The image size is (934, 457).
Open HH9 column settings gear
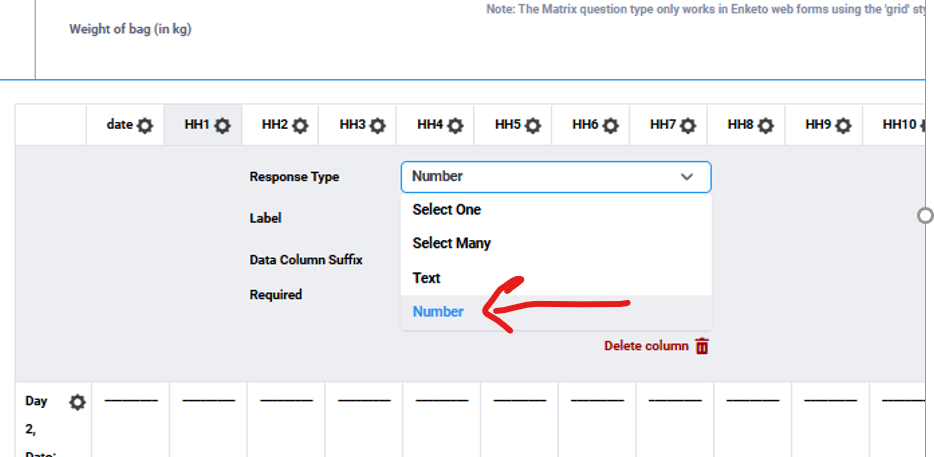tap(843, 126)
